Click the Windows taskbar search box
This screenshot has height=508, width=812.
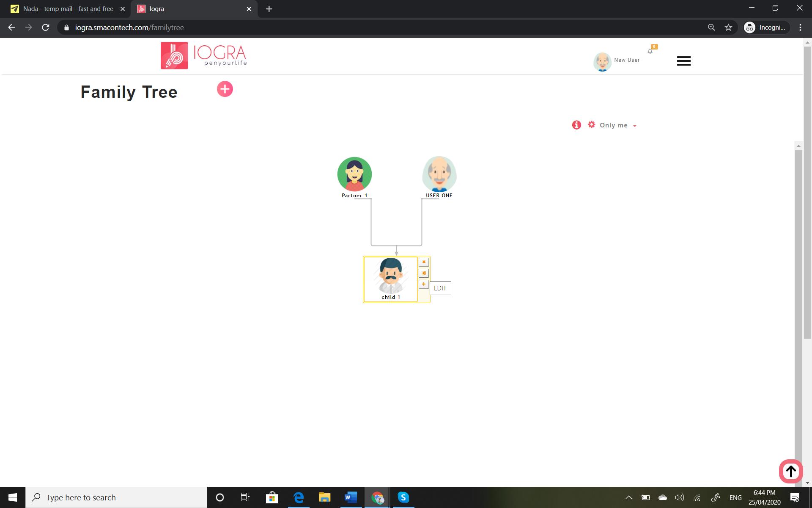(x=116, y=497)
